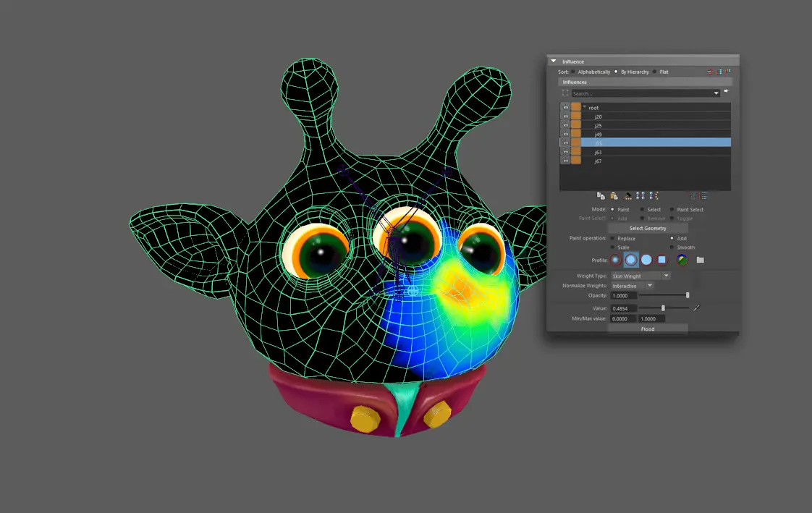Toggle the lock icon for j49 influence
Viewport: 812px width, 513px height.
coord(565,134)
